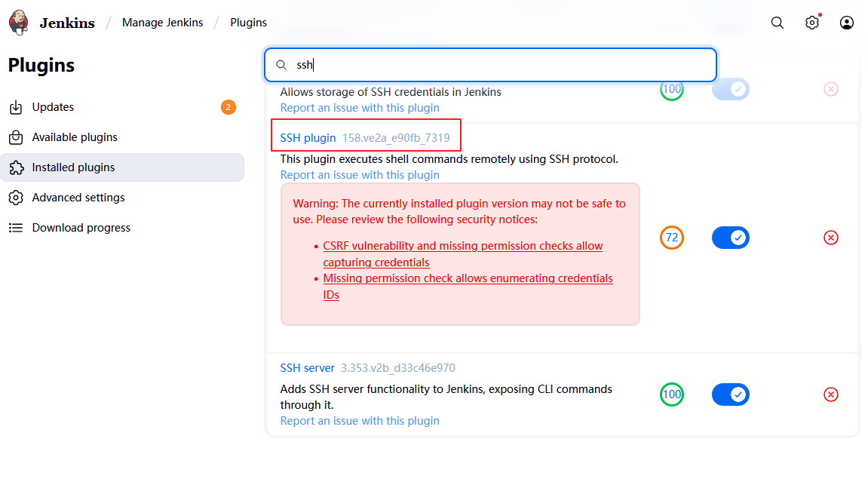868x485 pixels.
Task: Click 'Allows storage of SSH credentials' text
Action: tap(391, 92)
